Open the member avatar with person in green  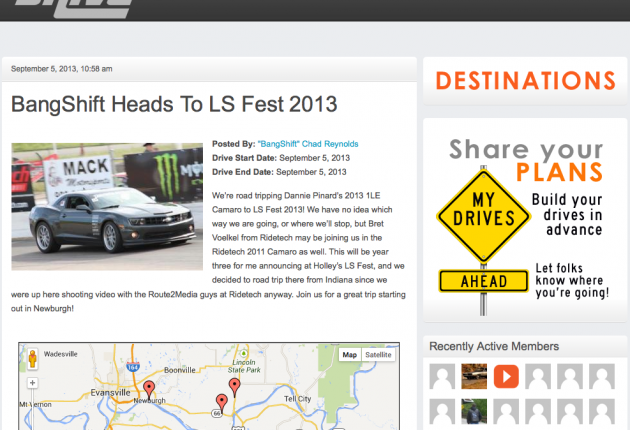[474, 411]
